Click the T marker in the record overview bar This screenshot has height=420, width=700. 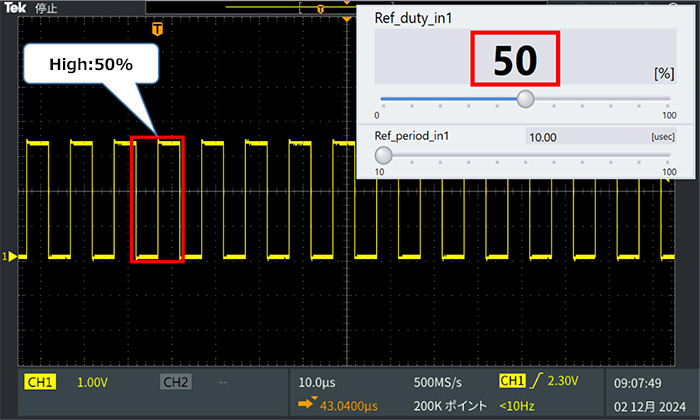tap(320, 9)
